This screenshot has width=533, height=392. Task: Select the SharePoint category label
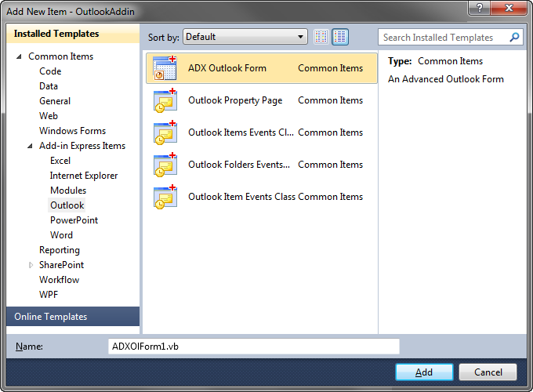61,265
